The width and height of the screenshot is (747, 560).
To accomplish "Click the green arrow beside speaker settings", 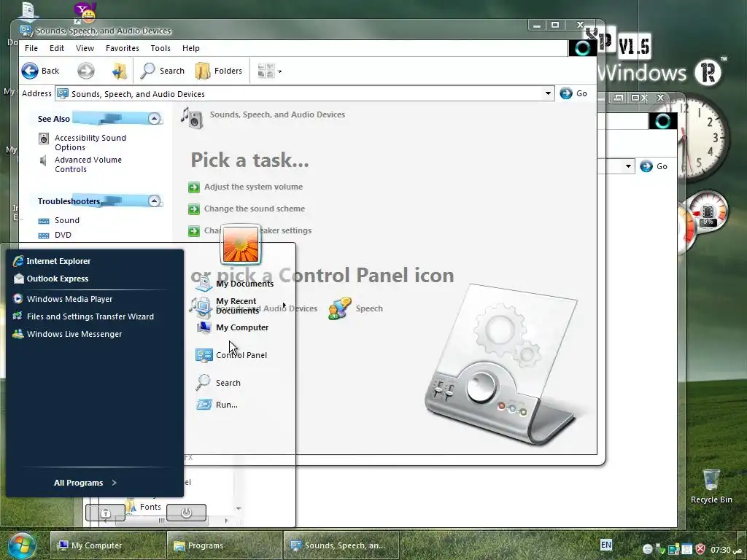I will 194,231.
